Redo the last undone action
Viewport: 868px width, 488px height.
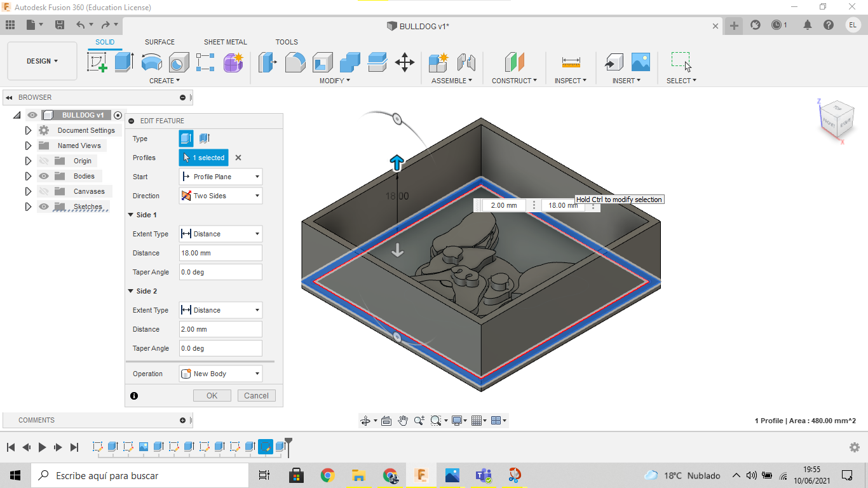pyautogui.click(x=105, y=25)
